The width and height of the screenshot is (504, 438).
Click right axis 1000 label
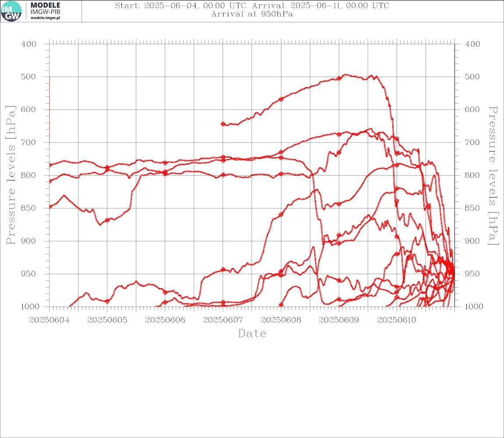(474, 307)
